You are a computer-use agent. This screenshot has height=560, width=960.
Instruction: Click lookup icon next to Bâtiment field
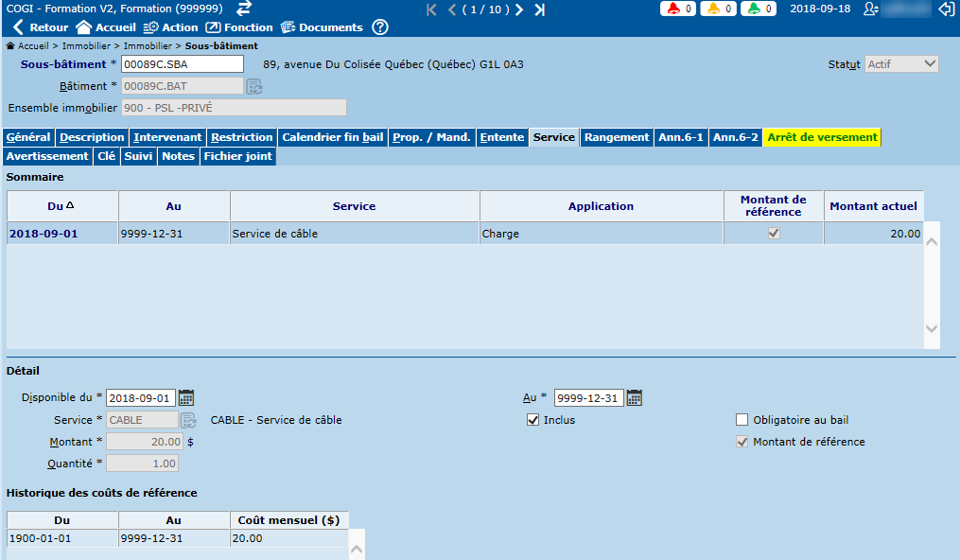tap(254, 86)
